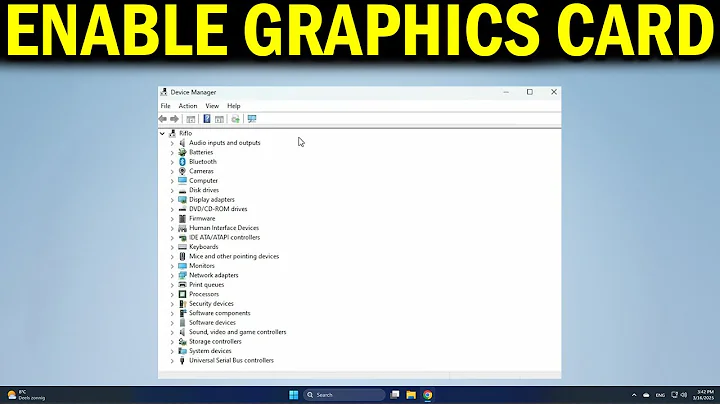
Task: Minimize the Device Manager window
Action: 506,92
